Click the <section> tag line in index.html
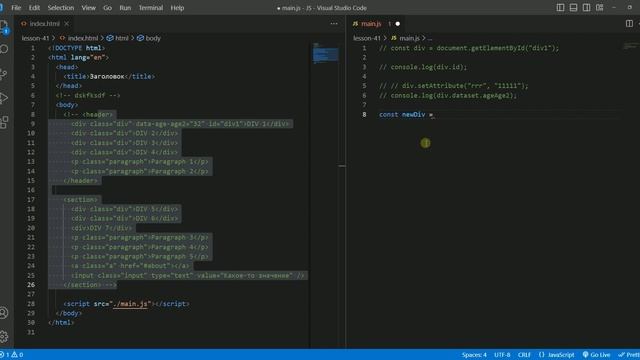 click(x=81, y=200)
